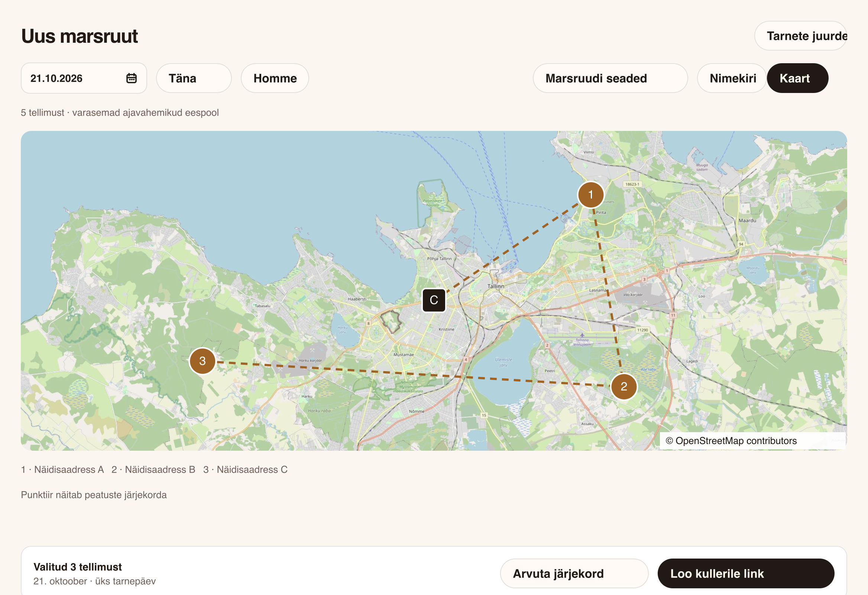Click legend entry 3 · Näidisaadress C

(x=245, y=469)
